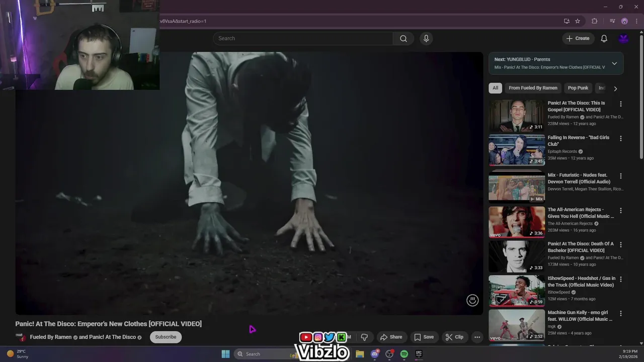Viewport: 644px width, 362px height.
Task: Install app from the address bar icon
Action: 567,21
